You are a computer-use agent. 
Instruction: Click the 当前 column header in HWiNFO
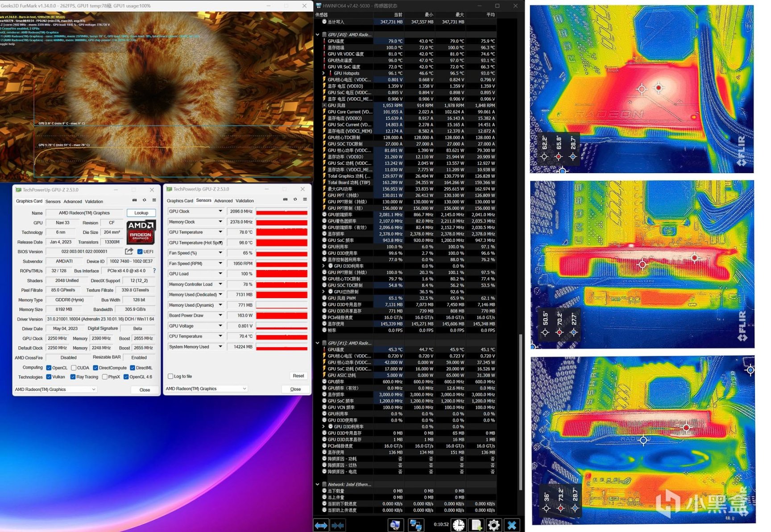click(x=398, y=15)
